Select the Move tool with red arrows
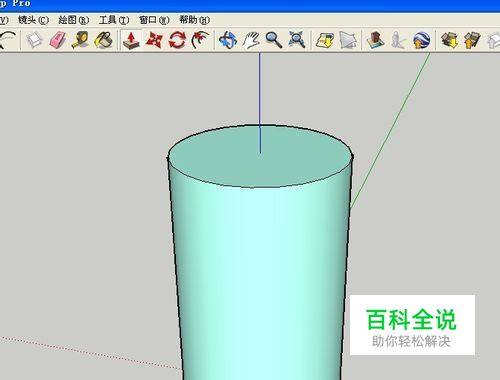 pos(154,40)
